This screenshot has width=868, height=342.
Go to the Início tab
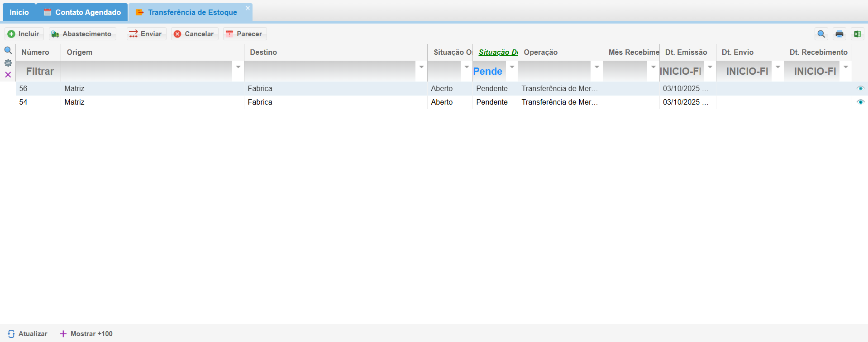click(19, 12)
